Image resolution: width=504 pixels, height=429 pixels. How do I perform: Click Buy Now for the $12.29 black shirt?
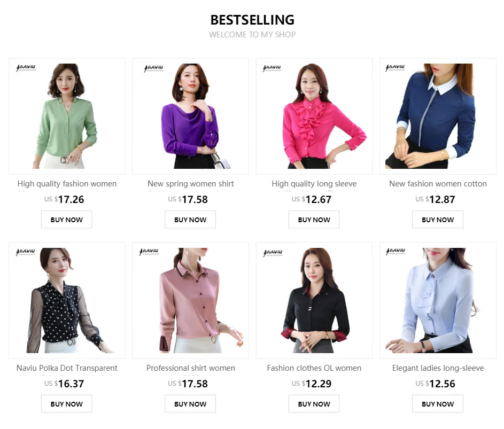pos(314,403)
